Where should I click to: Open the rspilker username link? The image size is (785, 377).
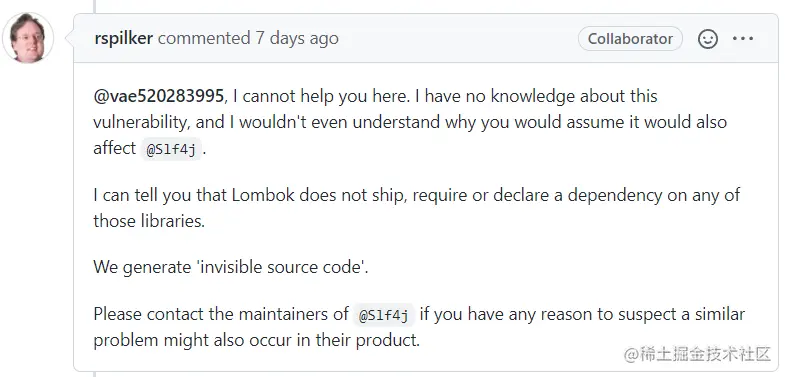point(123,39)
